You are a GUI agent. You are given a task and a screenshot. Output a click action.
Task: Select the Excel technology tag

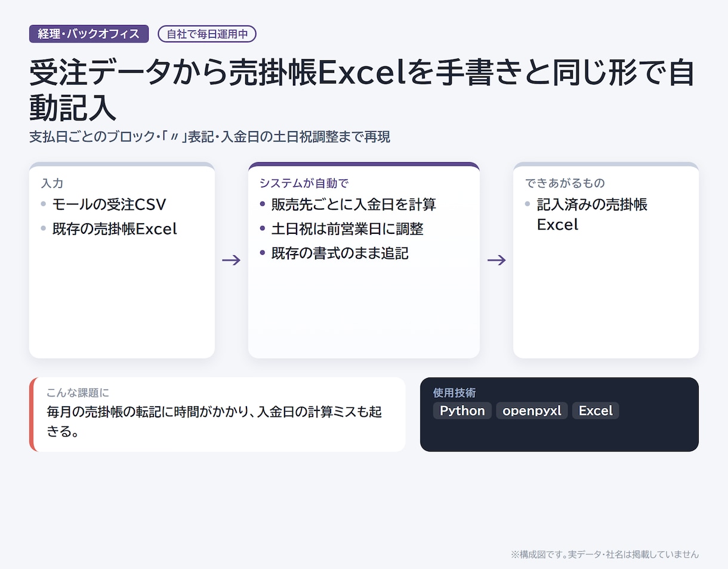click(x=596, y=410)
